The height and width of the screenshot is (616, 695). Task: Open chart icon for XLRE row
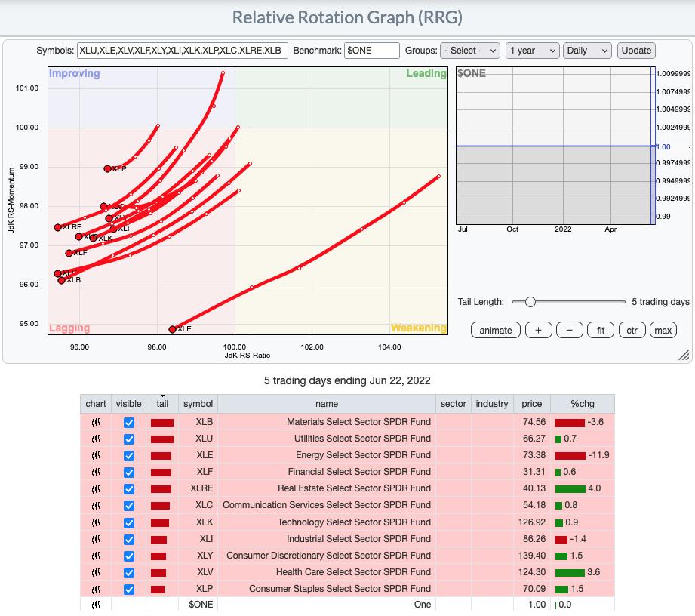point(96,488)
